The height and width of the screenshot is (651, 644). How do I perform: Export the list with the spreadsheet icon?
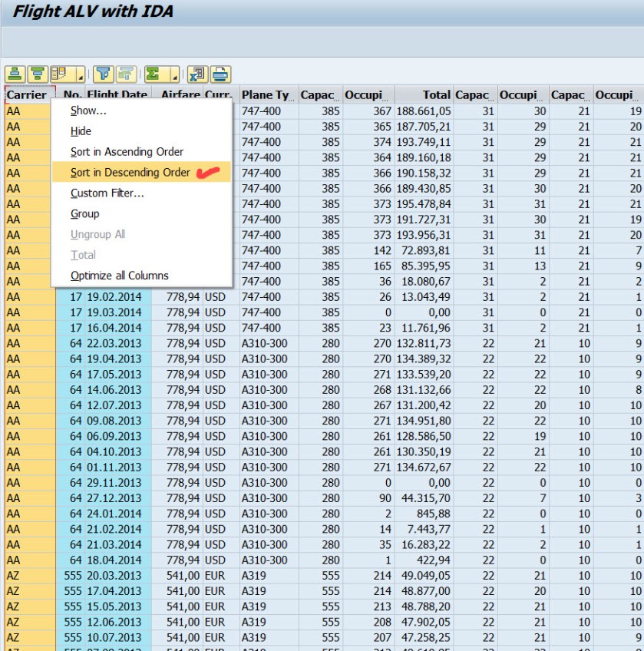pyautogui.click(x=197, y=74)
